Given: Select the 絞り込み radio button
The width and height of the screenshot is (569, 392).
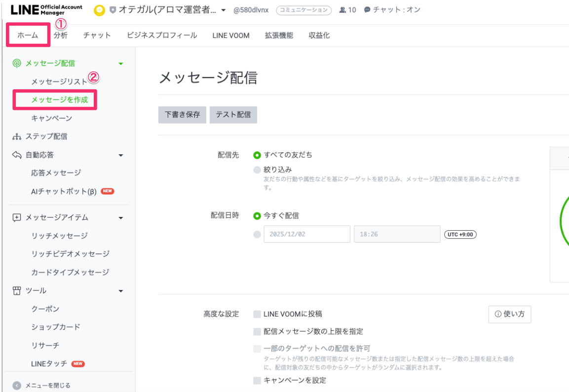Looking at the screenshot, I should tap(257, 170).
